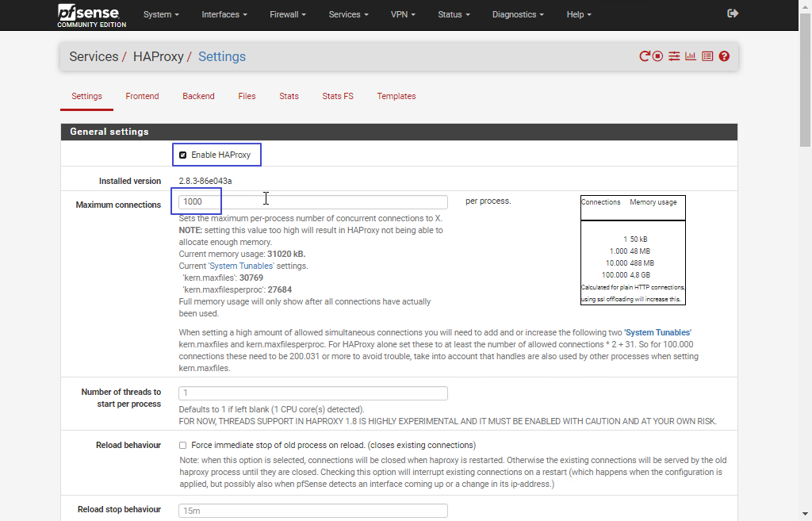Click the page vertical scrollbar thumb

point(805,80)
